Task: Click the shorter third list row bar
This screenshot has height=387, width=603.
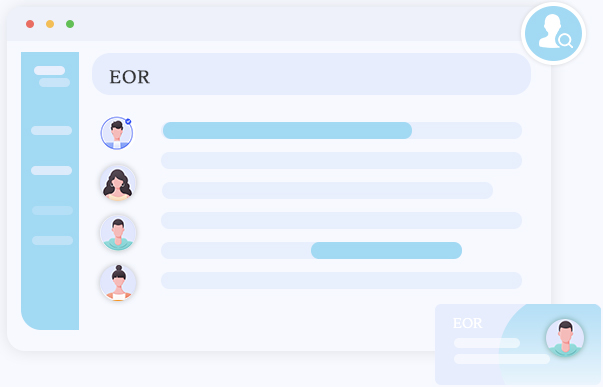Action: pyautogui.click(x=327, y=190)
